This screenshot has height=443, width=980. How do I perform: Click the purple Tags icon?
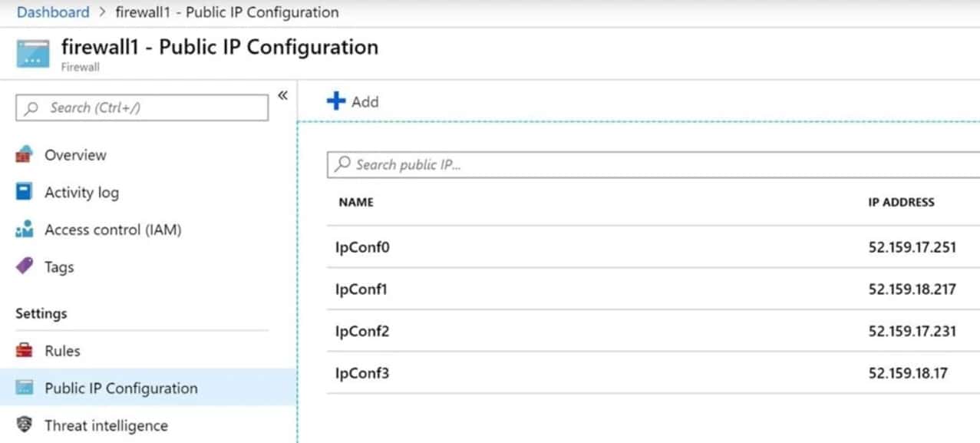(x=25, y=266)
